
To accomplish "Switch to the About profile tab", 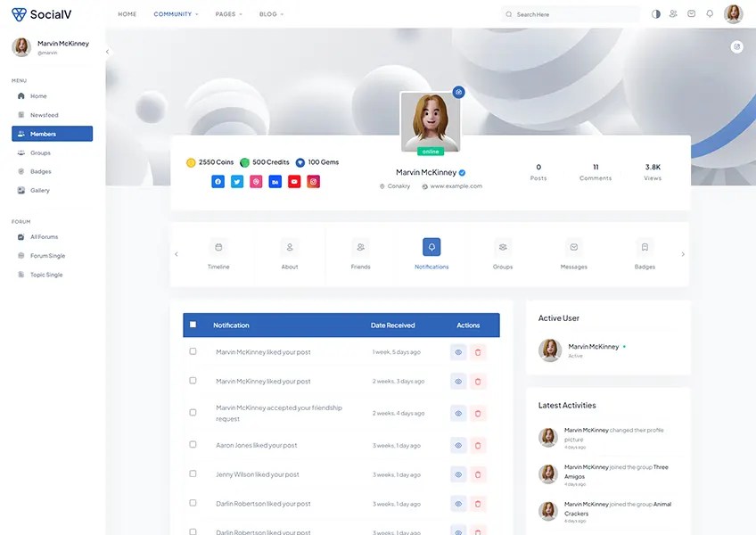I will tap(290, 254).
